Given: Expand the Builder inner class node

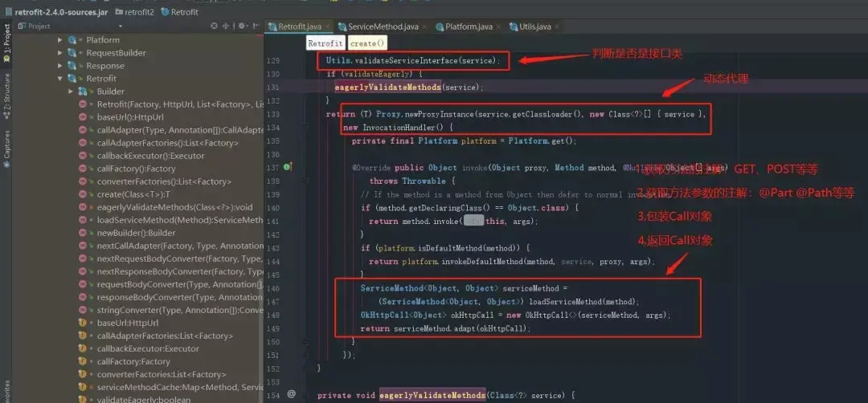Looking at the screenshot, I should 71,92.
